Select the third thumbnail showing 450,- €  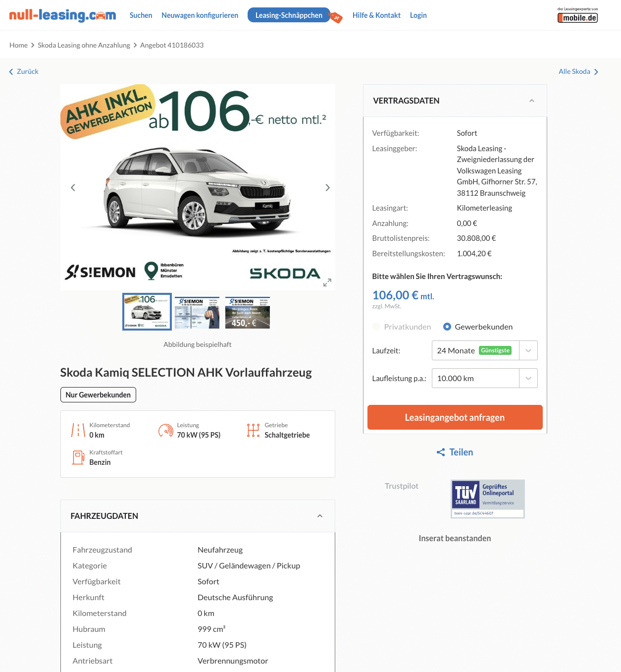[x=248, y=313]
